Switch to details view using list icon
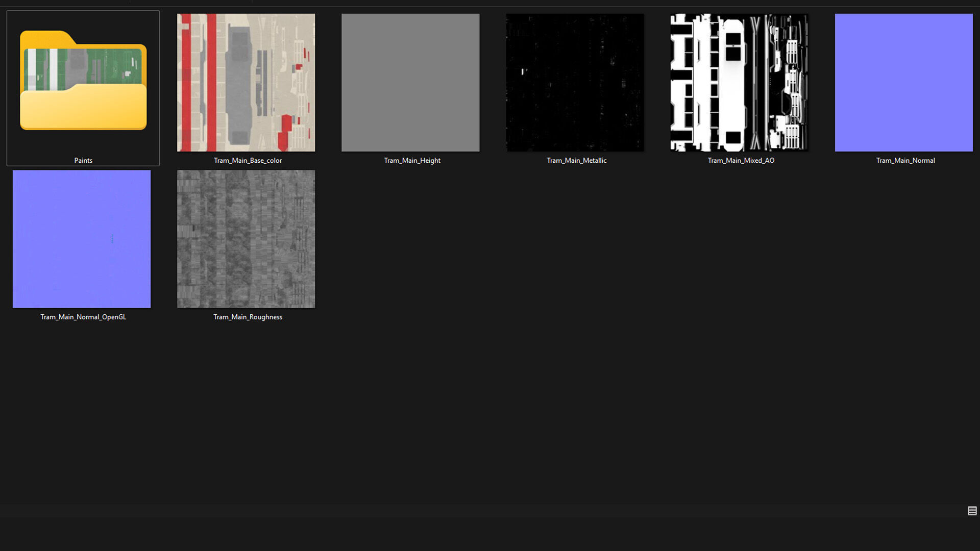 click(972, 511)
